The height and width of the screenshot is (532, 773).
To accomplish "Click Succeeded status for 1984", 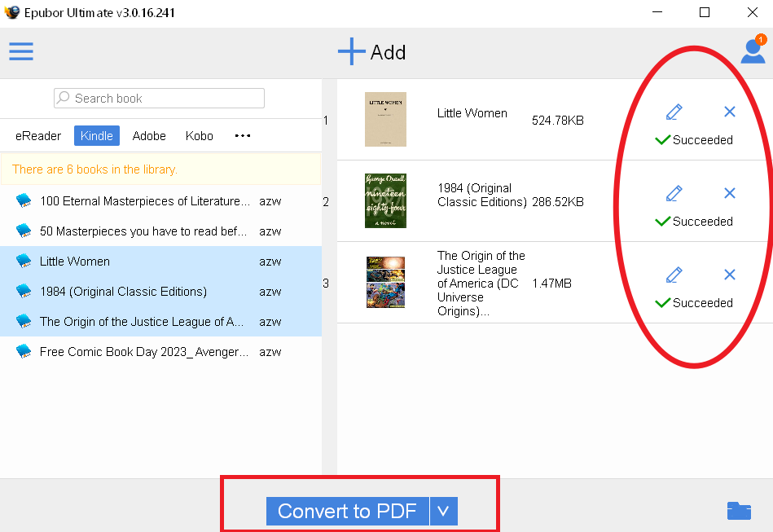I will (694, 222).
